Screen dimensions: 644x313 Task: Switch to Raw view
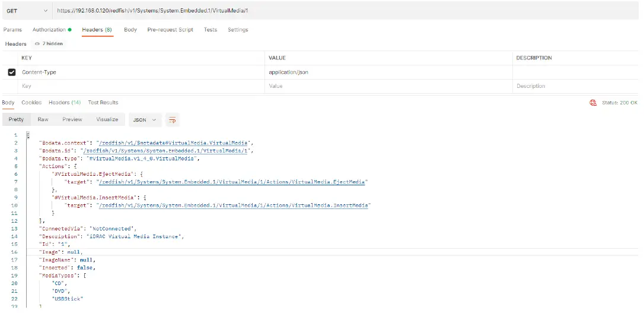point(43,120)
